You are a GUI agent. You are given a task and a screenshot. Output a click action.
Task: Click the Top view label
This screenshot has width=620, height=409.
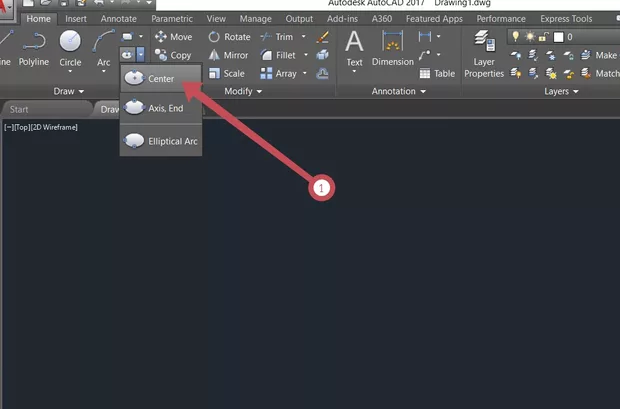pos(22,127)
